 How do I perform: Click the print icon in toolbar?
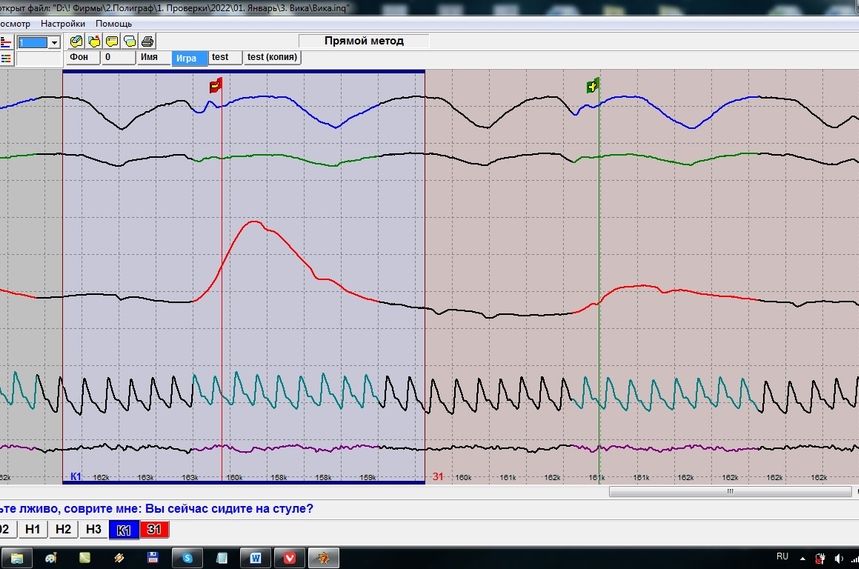coord(147,41)
